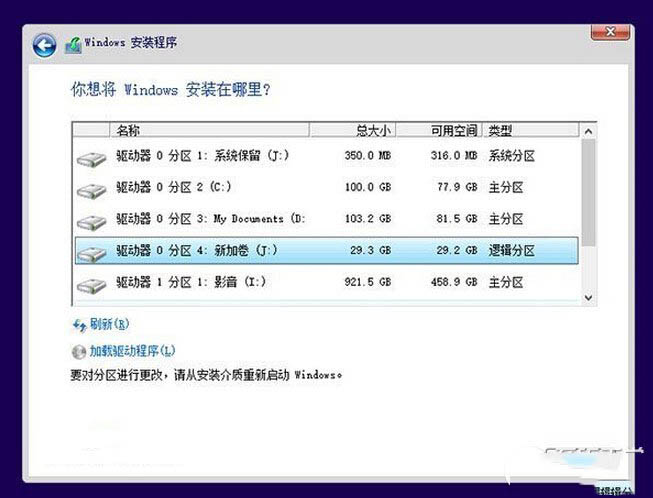Click the 系统分区 type cell
Viewport: 653px width, 498px height.
click(x=512, y=156)
